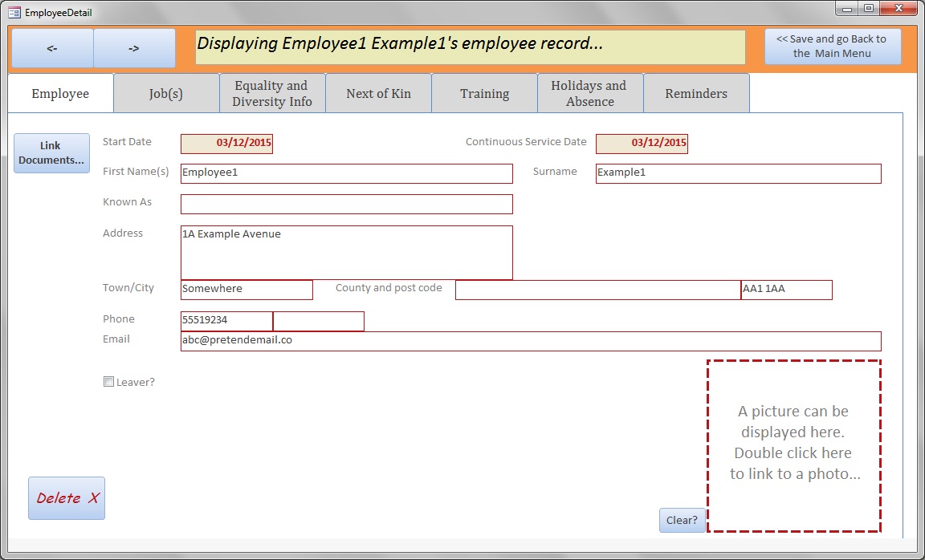Click the photo placeholder box
Image resolution: width=925 pixels, height=560 pixels.
[x=793, y=445]
